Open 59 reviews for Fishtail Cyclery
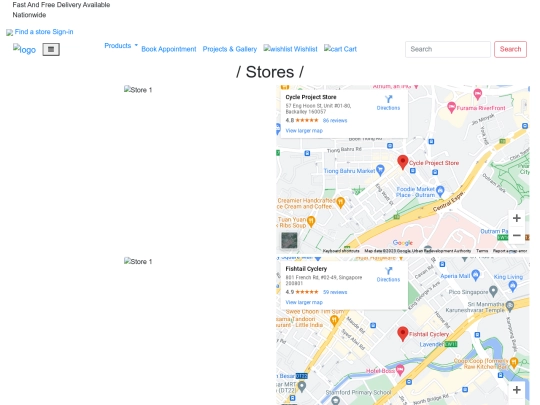 click(335, 292)
